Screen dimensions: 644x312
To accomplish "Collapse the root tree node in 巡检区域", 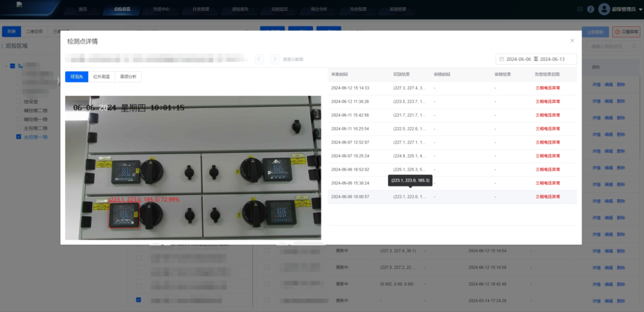I will [6, 66].
